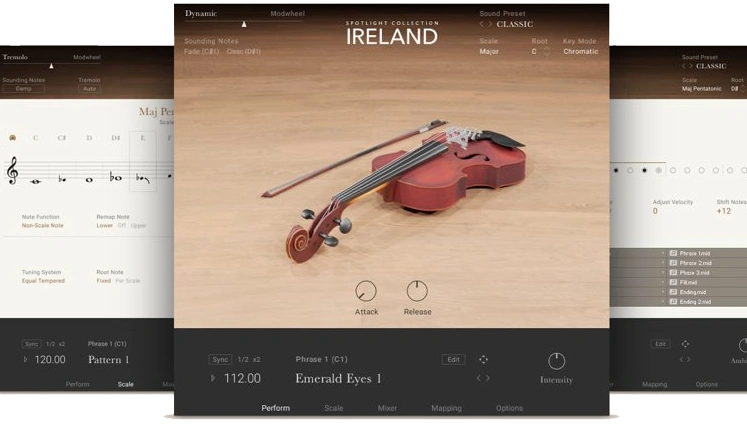747x432 pixels.
Task: Open the Modwheel source dropdown in center window
Action: pos(287,14)
